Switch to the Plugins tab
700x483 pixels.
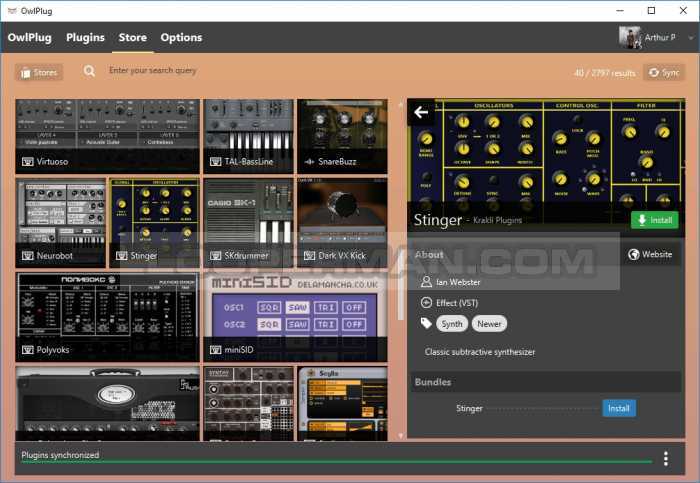click(85, 38)
